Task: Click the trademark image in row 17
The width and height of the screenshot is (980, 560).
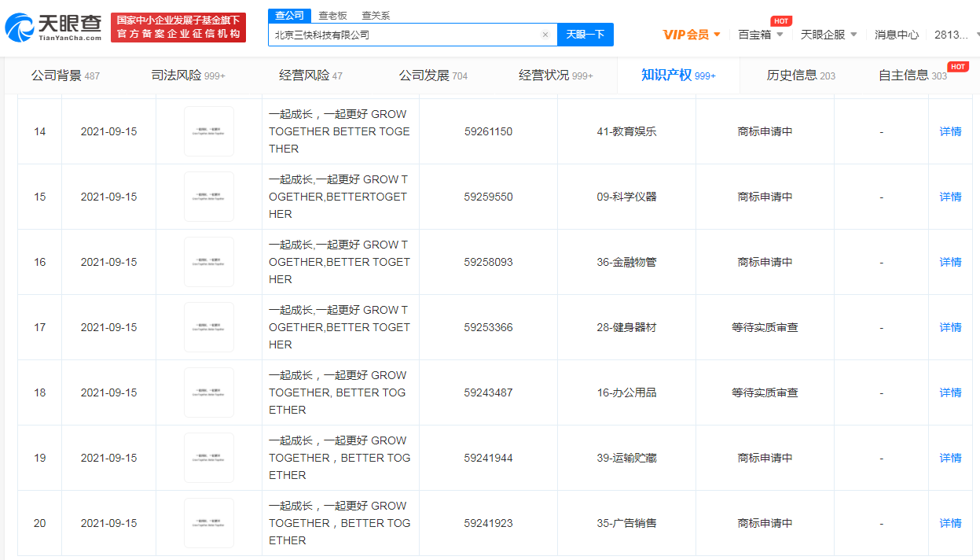Action: [x=209, y=327]
